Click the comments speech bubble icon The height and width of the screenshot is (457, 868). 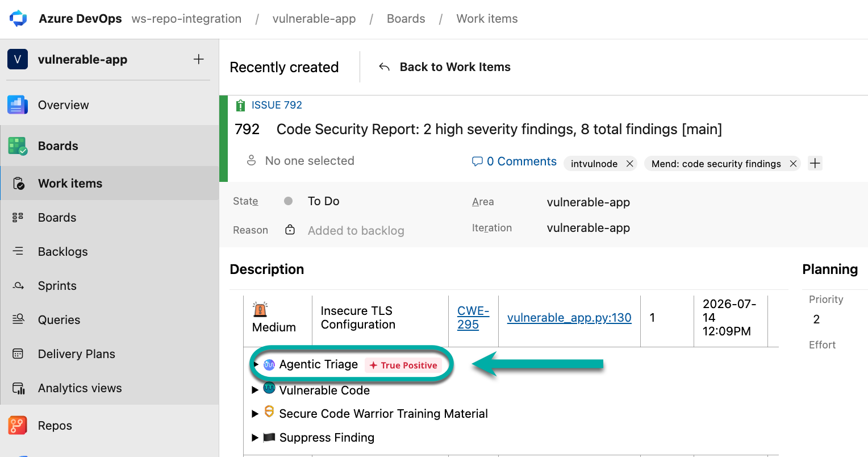click(x=477, y=161)
